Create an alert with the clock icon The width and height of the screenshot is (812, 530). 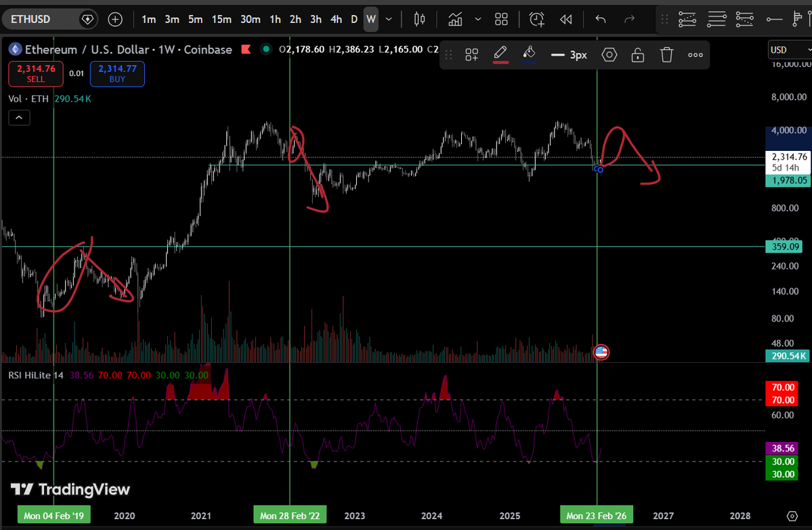click(x=537, y=19)
